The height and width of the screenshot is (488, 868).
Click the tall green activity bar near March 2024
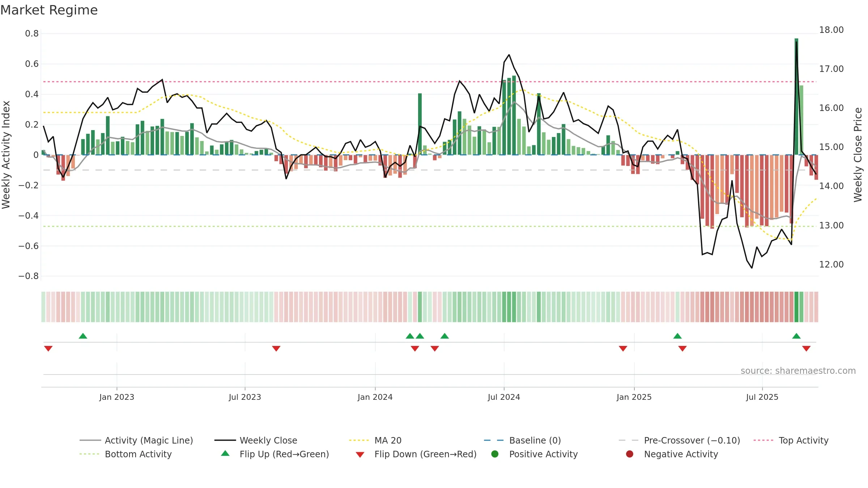[x=420, y=124]
